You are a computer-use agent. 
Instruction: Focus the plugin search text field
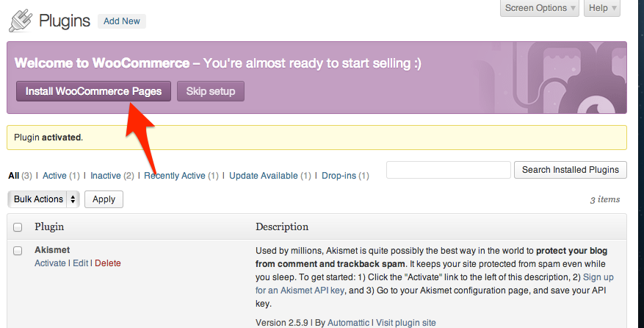click(448, 170)
